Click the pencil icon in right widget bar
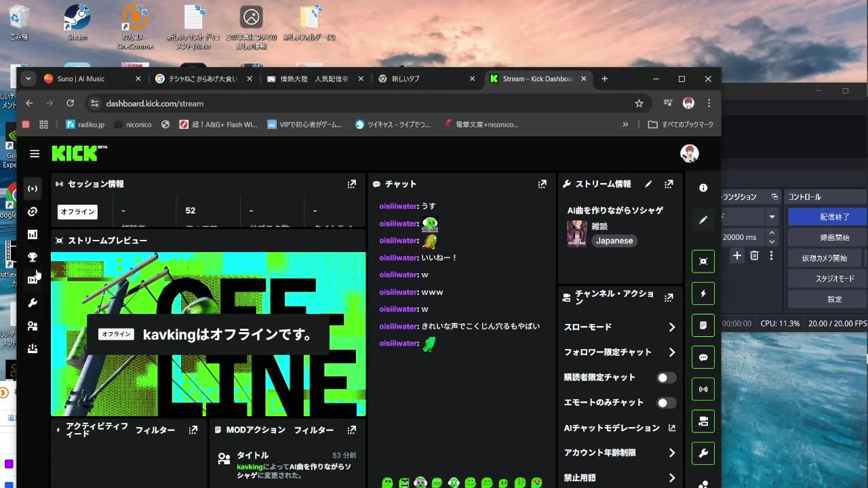This screenshot has height=488, width=868. [x=703, y=220]
